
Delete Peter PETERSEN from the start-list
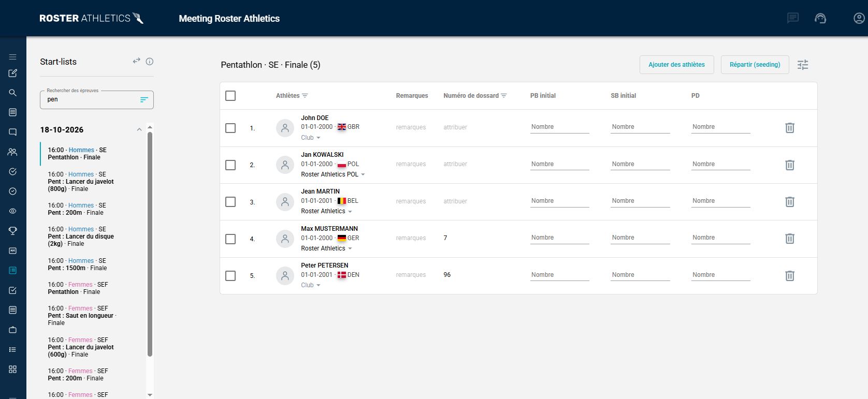pyautogui.click(x=790, y=276)
